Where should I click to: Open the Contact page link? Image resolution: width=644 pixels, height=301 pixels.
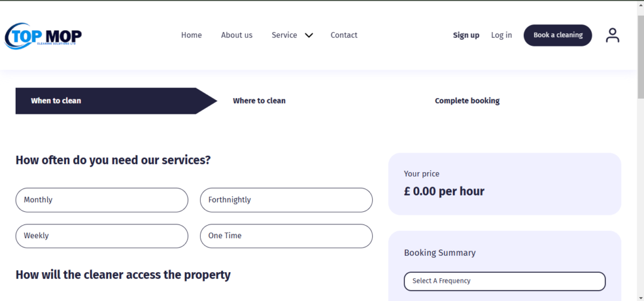[344, 35]
